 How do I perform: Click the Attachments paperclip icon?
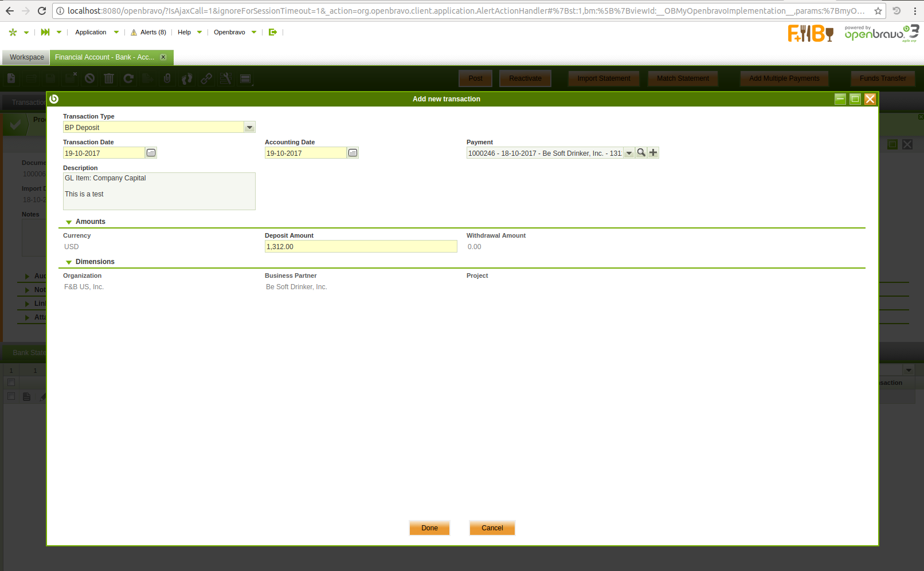pos(167,78)
